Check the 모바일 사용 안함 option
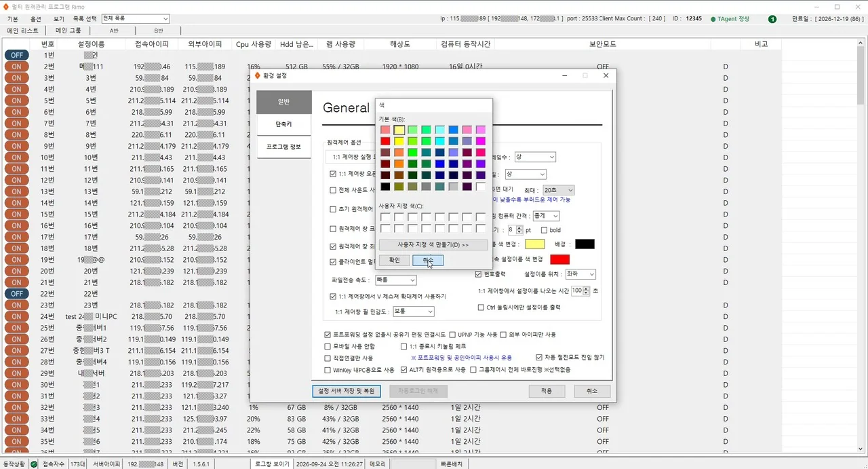This screenshot has height=469, width=868. pyautogui.click(x=328, y=346)
